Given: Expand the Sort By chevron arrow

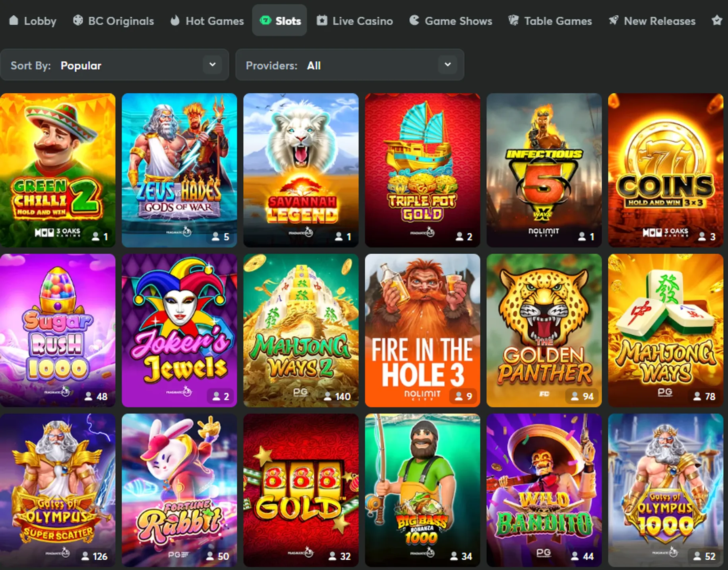Looking at the screenshot, I should point(213,64).
